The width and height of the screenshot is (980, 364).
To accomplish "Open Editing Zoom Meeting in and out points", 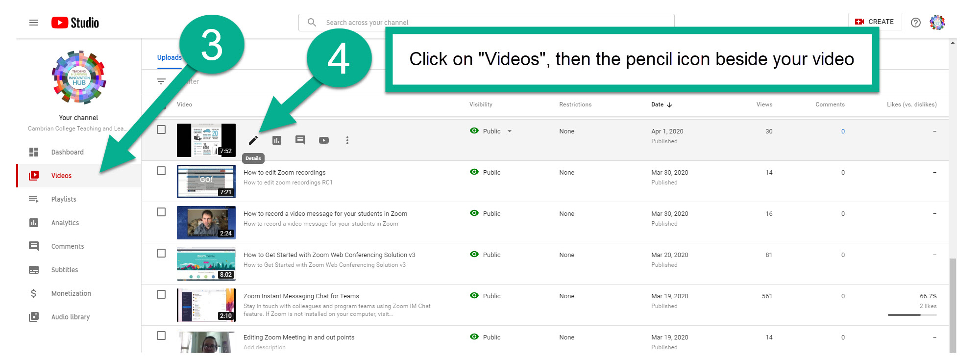I will click(x=299, y=337).
